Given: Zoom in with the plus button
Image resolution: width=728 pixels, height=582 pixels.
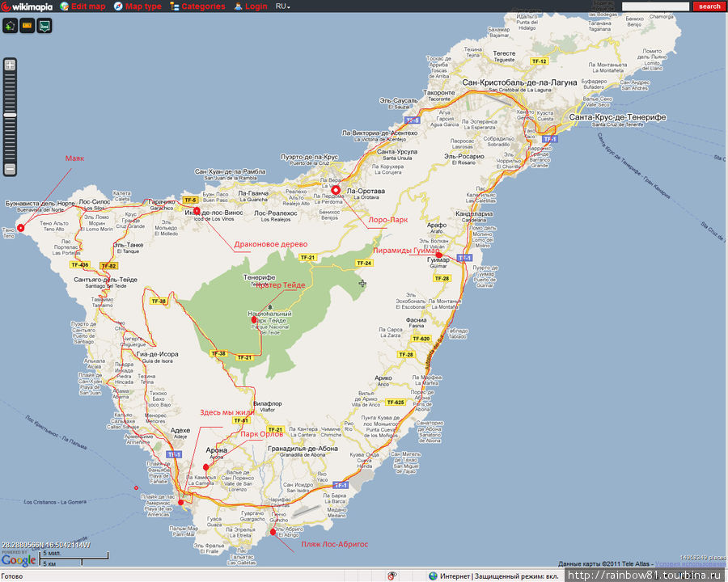Looking at the screenshot, I should click(10, 65).
